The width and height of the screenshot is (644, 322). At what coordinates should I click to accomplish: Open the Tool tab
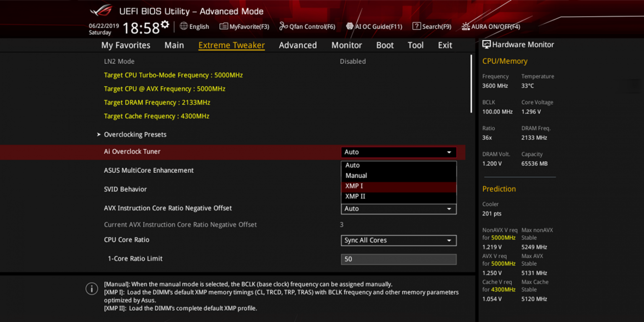coord(415,45)
